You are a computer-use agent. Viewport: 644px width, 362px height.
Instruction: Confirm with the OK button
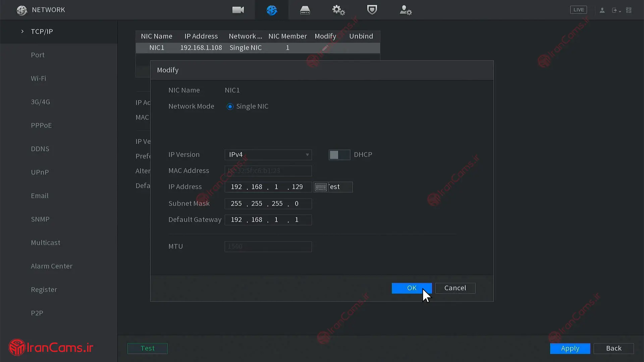412,288
